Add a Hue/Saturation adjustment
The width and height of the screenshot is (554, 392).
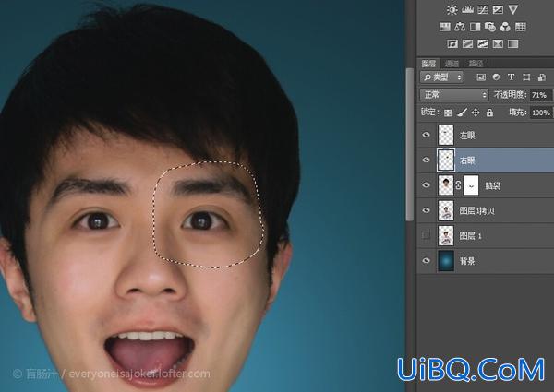tap(444, 27)
